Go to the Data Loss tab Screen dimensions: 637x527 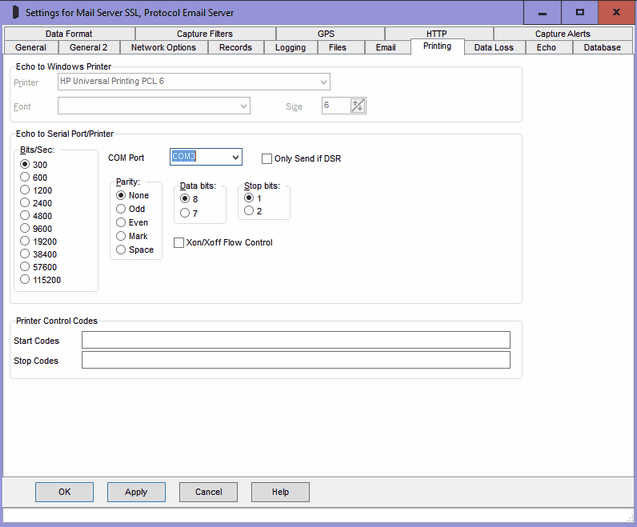coord(493,47)
